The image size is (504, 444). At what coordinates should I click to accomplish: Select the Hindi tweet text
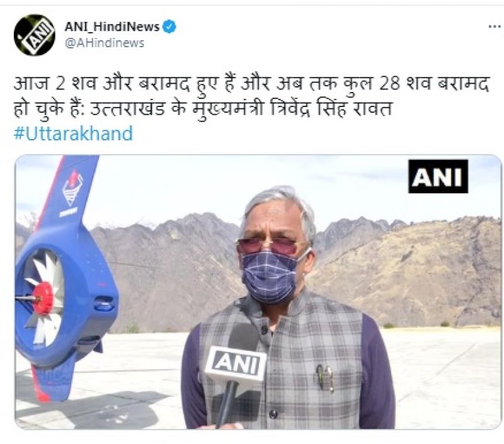point(251,96)
